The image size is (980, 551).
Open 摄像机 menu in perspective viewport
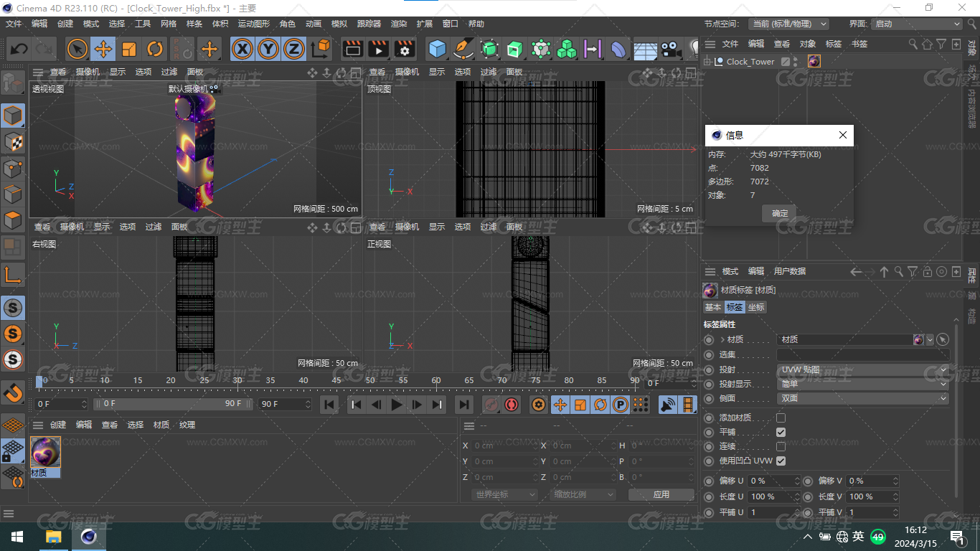(x=88, y=72)
